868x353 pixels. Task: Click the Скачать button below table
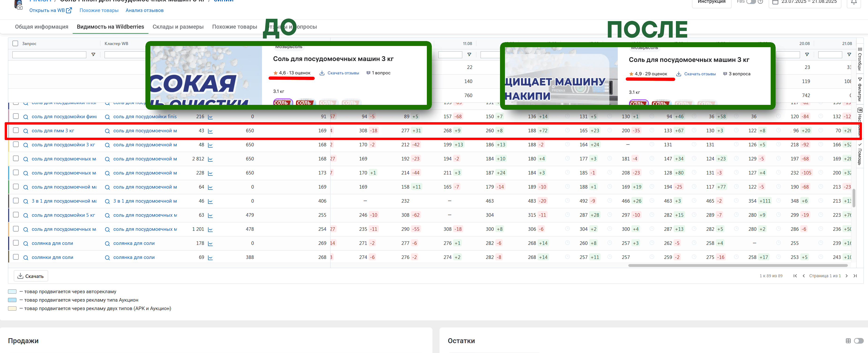click(31, 276)
